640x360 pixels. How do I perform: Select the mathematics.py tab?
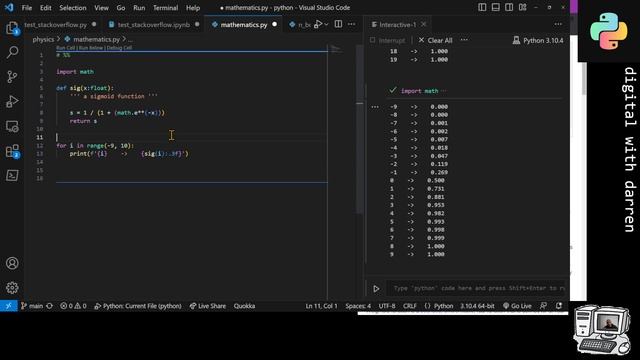(244, 24)
